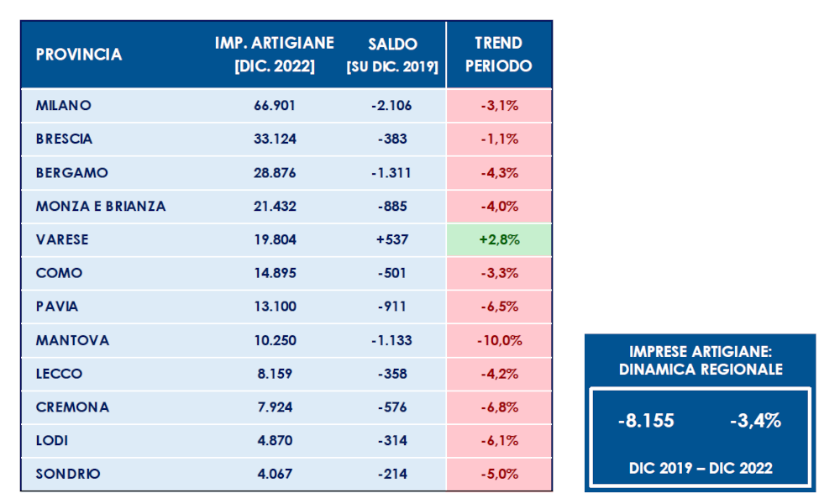
Task: Click the PROVINCIA column header
Action: pos(79,55)
